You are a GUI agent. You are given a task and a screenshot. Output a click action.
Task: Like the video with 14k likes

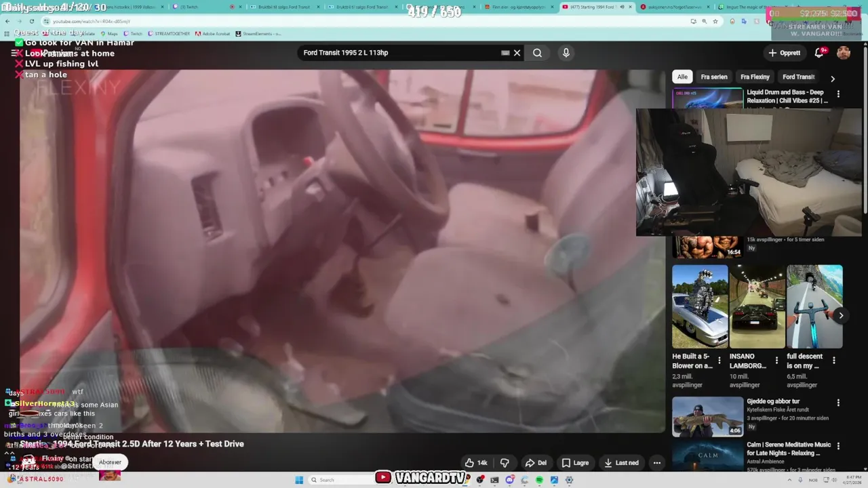coord(477,463)
